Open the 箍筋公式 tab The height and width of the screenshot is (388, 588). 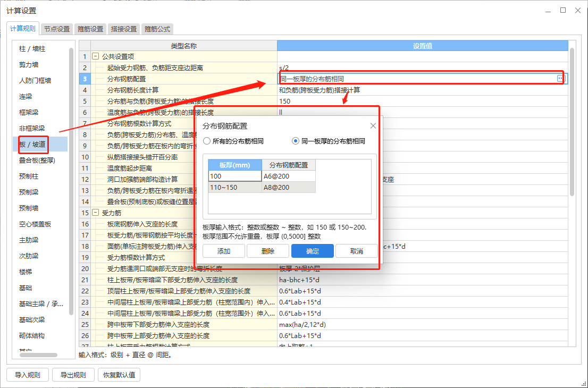157,29
